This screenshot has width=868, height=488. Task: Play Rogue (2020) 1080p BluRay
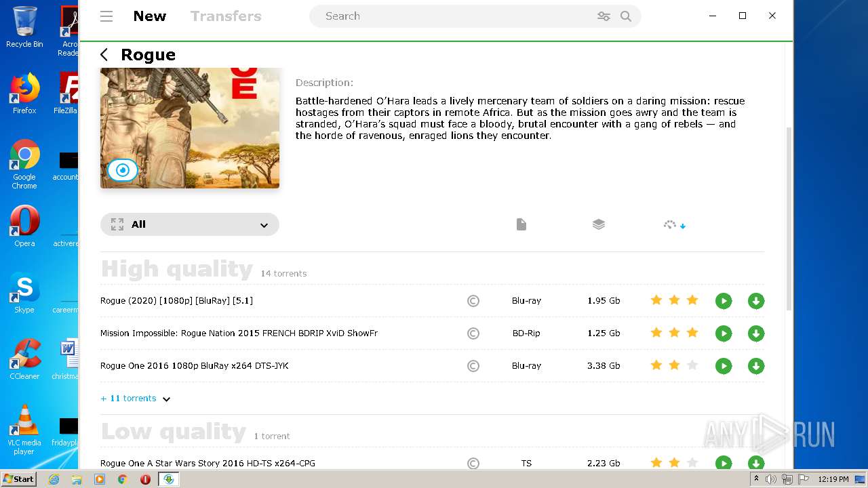click(724, 301)
